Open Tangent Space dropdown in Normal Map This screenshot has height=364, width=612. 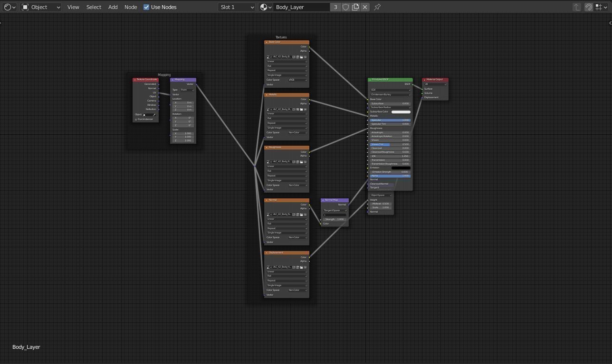tap(335, 210)
